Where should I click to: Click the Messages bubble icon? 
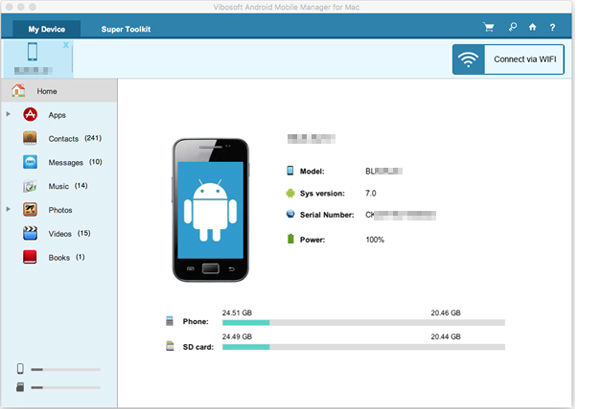30,162
